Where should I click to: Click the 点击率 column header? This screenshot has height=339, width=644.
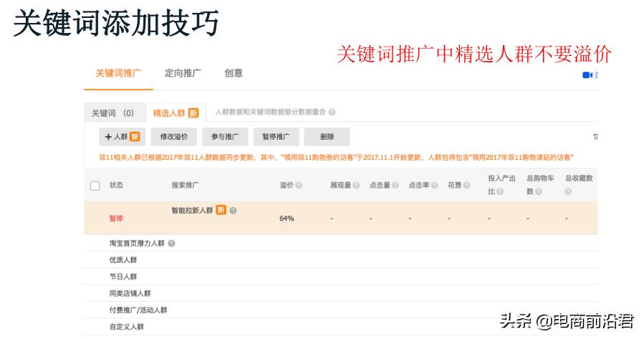click(419, 185)
